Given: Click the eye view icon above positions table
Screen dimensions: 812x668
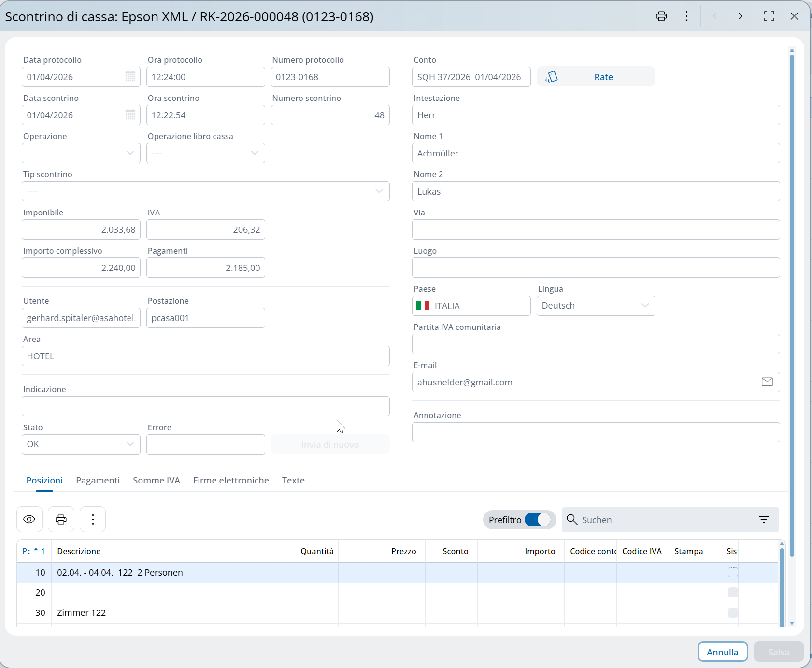Looking at the screenshot, I should (x=29, y=519).
